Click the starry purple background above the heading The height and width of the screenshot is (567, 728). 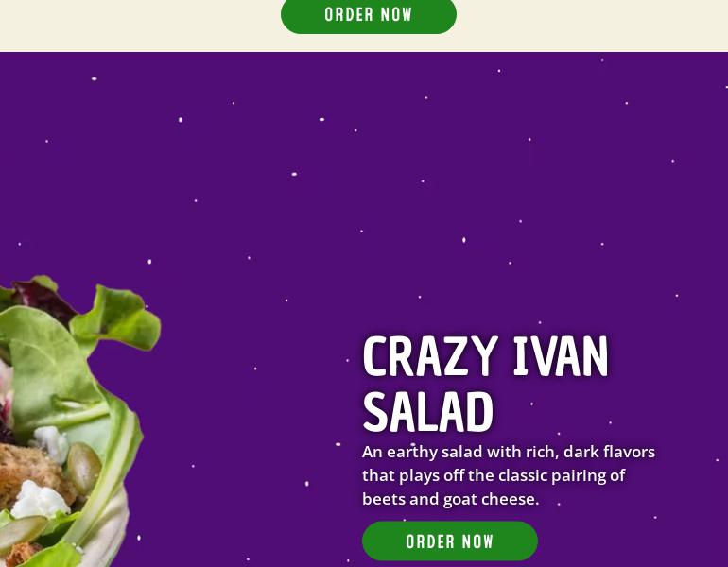364,185
